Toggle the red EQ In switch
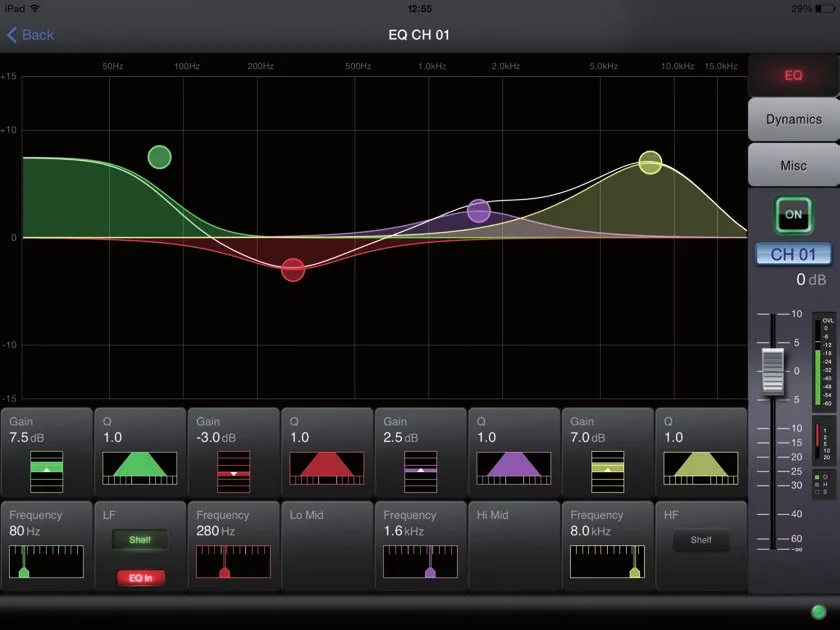Screen dimensions: 840x630 [x=140, y=578]
